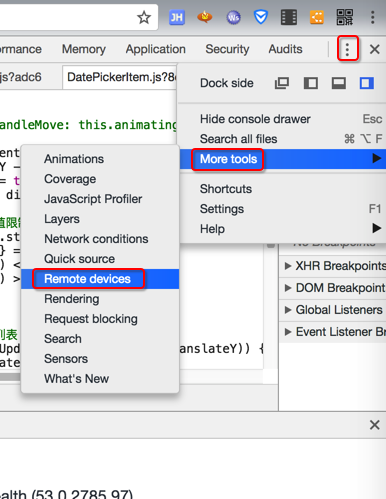Open the Layers tool
This screenshot has height=499, width=386.
pos(100,219)
